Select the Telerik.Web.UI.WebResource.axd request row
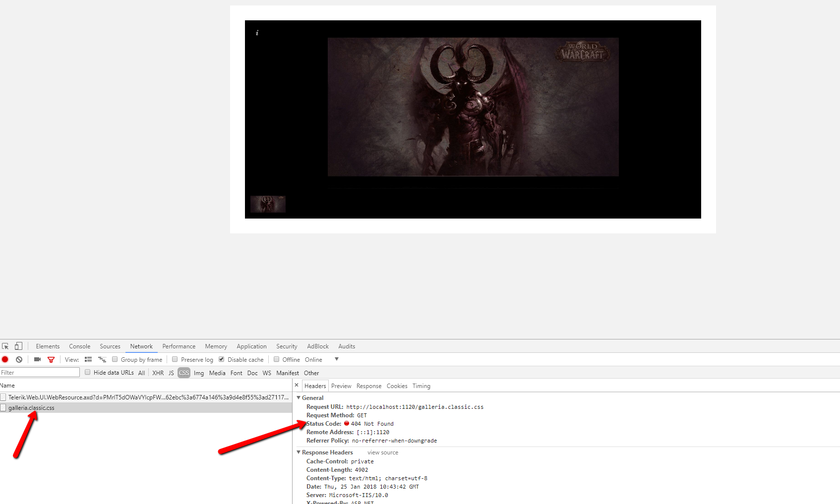 point(146,397)
